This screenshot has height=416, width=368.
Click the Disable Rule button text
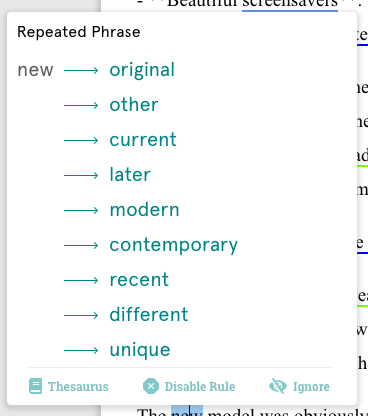point(200,386)
